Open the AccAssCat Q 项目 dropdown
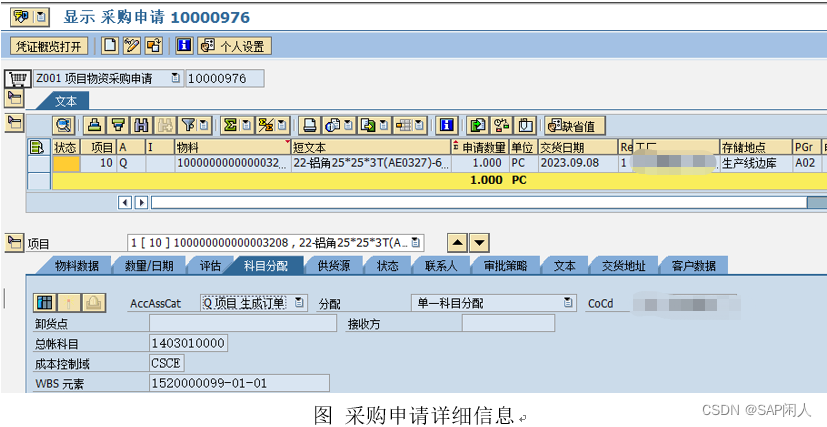This screenshot has width=827, height=427. point(299,303)
